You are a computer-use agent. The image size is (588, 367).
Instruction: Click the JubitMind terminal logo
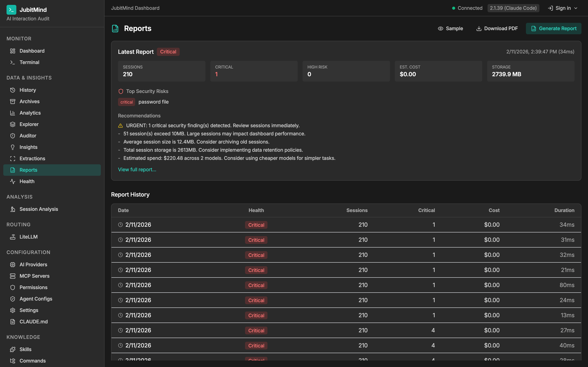coord(11,10)
